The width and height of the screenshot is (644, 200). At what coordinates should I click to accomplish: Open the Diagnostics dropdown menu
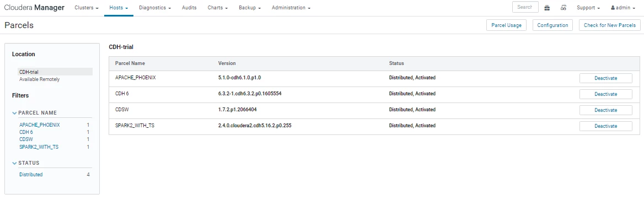point(155,8)
